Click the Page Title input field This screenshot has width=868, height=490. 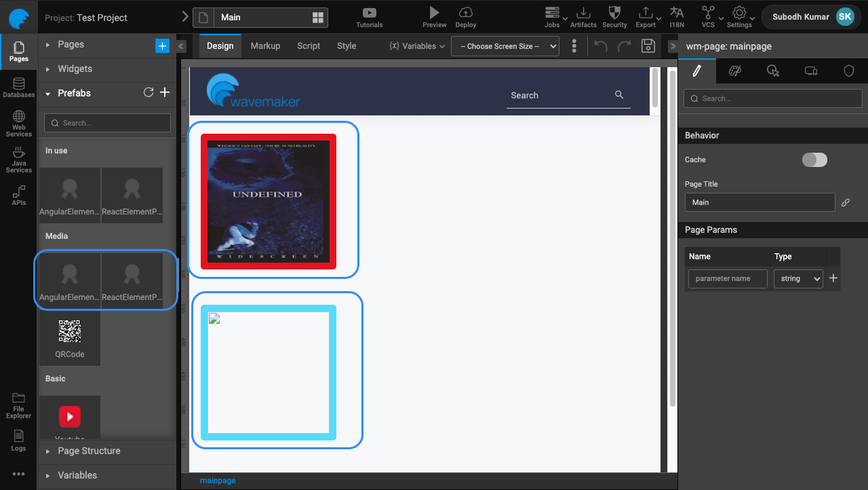[x=759, y=202]
